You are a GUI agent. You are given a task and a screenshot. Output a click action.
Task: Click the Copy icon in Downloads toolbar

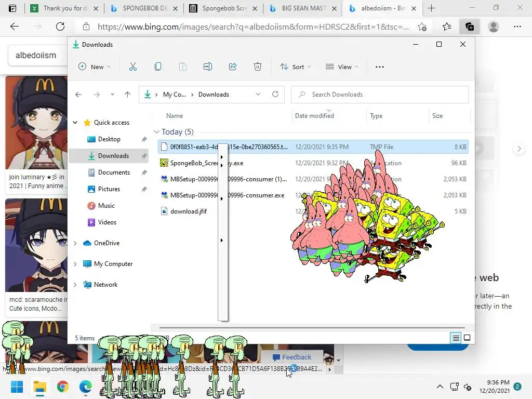tap(158, 67)
